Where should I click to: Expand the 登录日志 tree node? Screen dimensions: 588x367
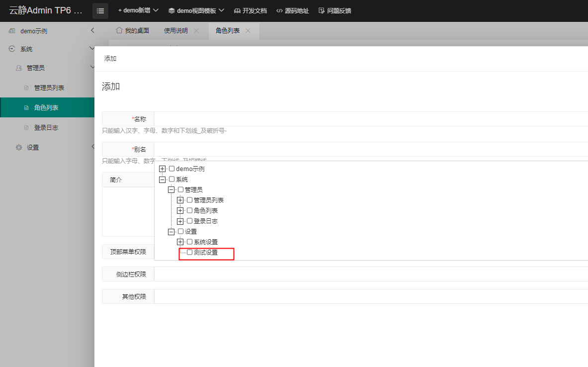(x=180, y=221)
